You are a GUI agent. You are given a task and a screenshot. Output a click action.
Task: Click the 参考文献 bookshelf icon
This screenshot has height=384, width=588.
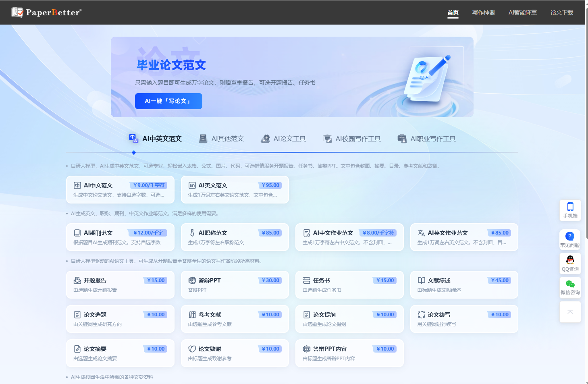click(x=192, y=315)
